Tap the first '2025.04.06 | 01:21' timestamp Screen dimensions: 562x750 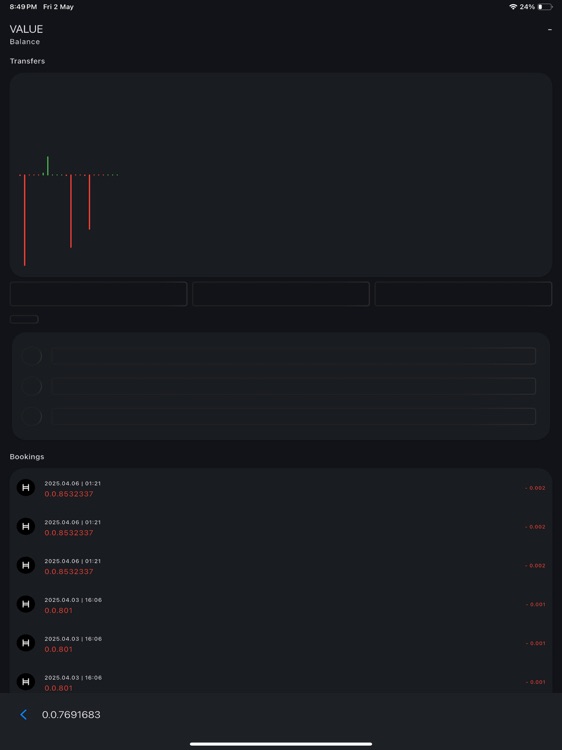(73, 483)
